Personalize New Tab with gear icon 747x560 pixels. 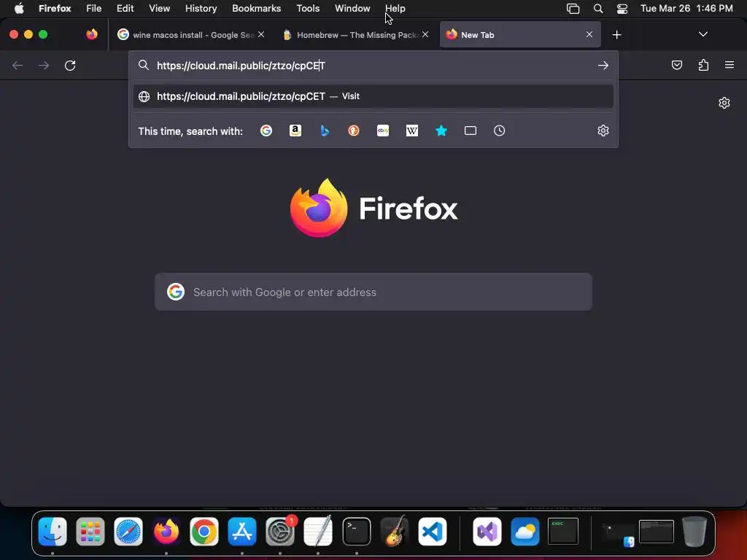724,103
